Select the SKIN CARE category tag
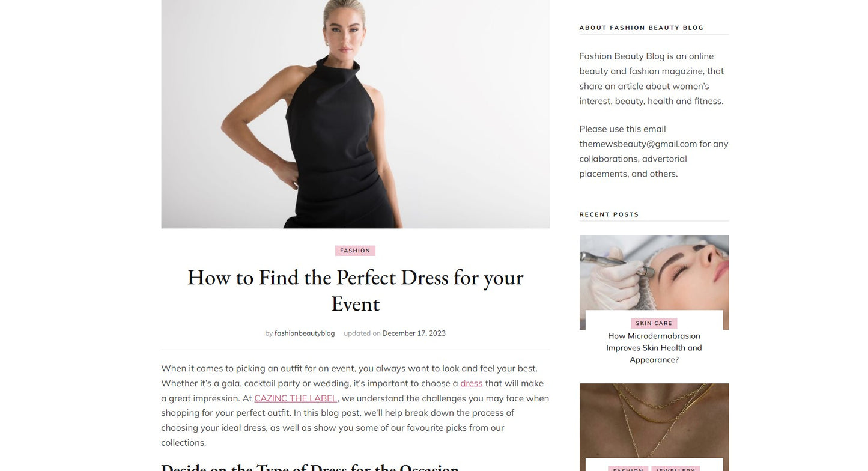Image resolution: width=868 pixels, height=471 pixels. pos(654,323)
